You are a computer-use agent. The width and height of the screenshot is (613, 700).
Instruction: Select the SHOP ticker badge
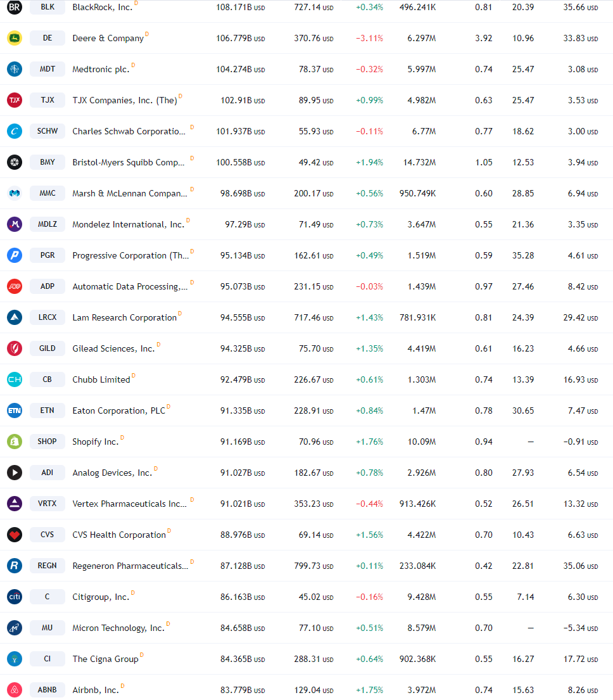tap(47, 442)
